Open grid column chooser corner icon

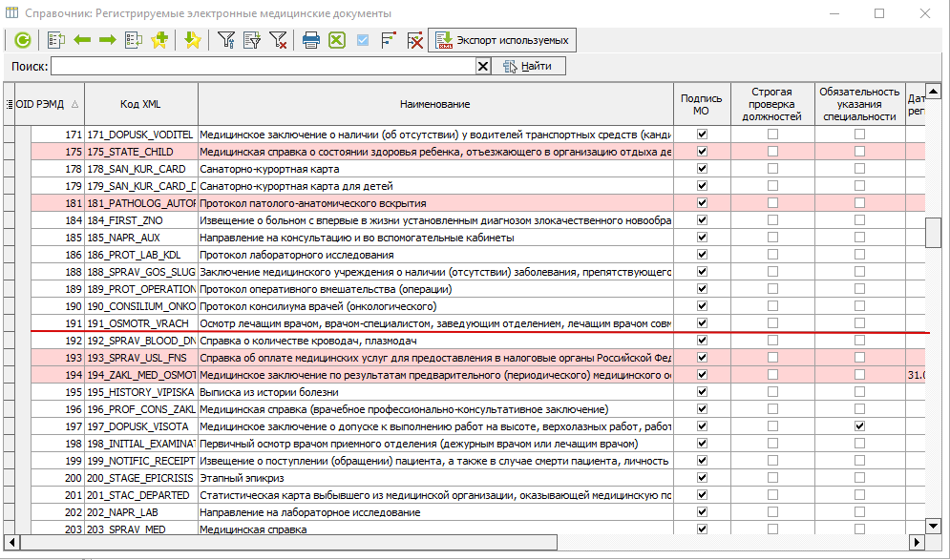click(10, 104)
